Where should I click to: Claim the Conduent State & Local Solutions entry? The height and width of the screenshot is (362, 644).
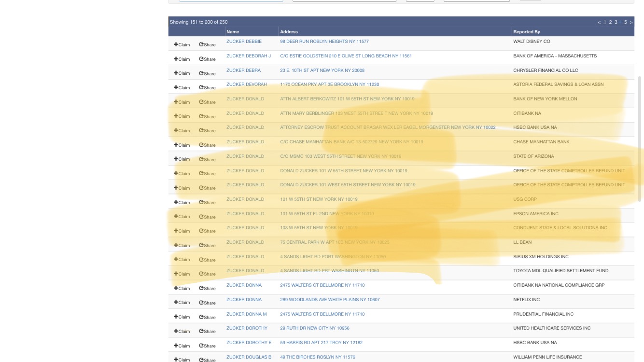coord(182,231)
